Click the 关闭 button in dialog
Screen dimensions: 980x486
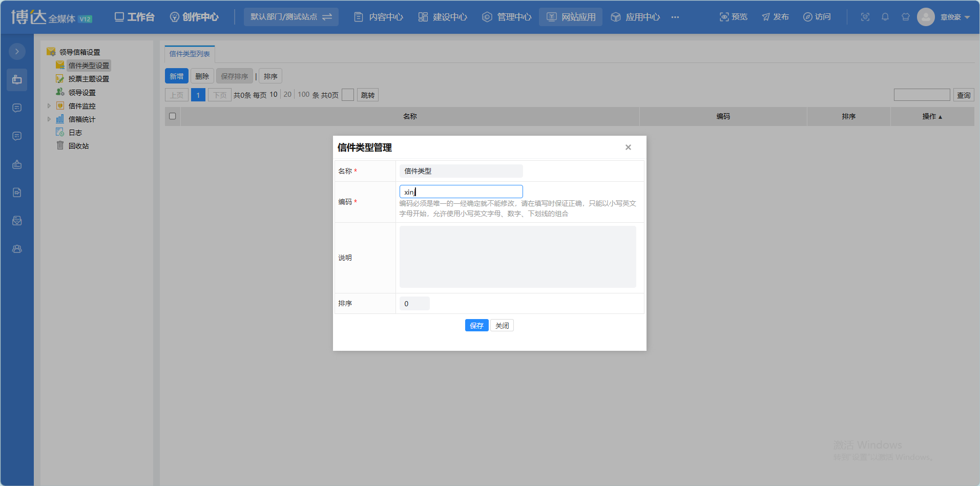[502, 325]
